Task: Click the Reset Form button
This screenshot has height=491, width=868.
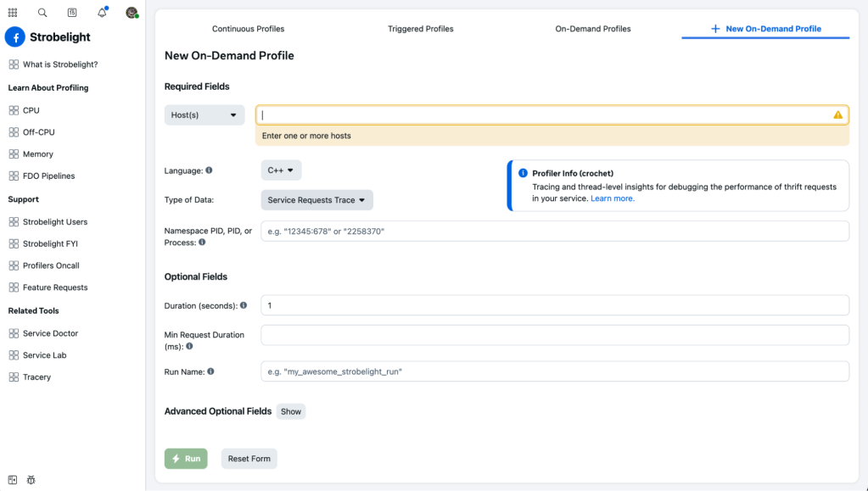Action: click(x=249, y=459)
